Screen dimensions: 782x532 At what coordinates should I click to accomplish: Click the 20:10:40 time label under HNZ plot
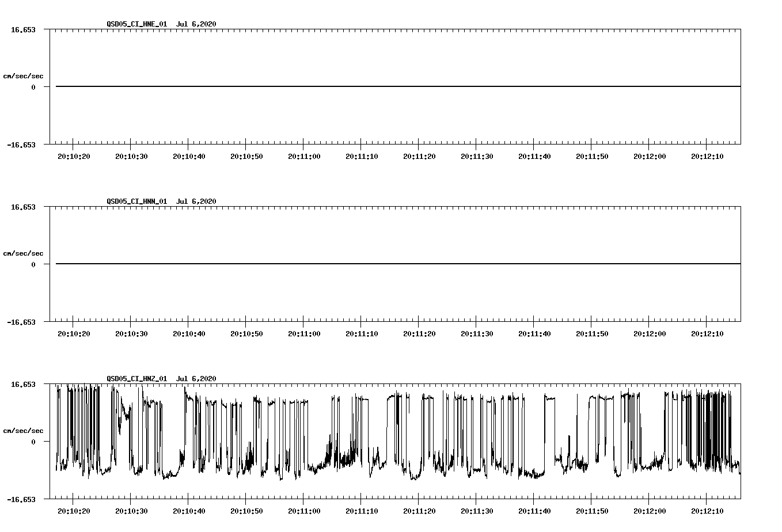tap(189, 511)
